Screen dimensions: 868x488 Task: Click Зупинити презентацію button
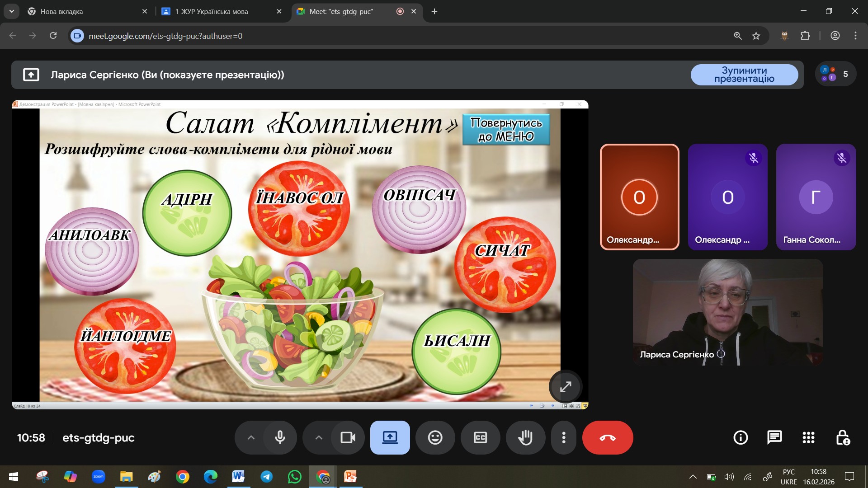click(x=744, y=75)
